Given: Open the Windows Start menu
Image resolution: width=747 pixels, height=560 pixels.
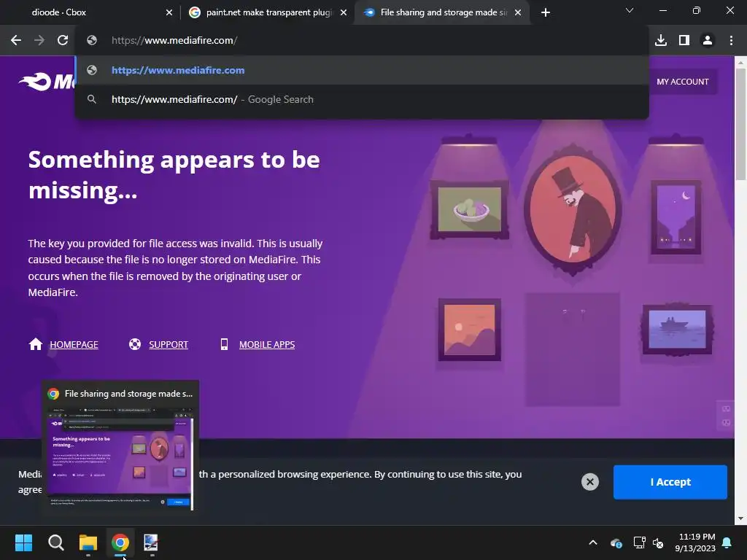Looking at the screenshot, I should (x=23, y=542).
